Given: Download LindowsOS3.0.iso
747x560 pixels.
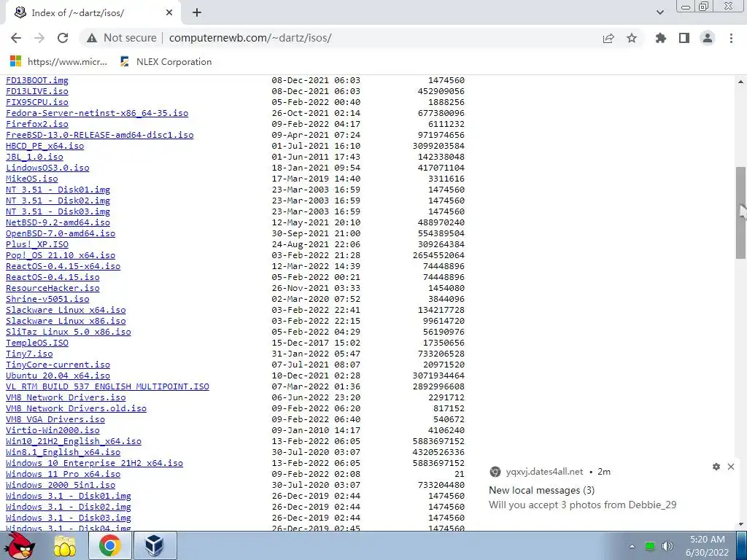Looking at the screenshot, I should pos(47,168).
